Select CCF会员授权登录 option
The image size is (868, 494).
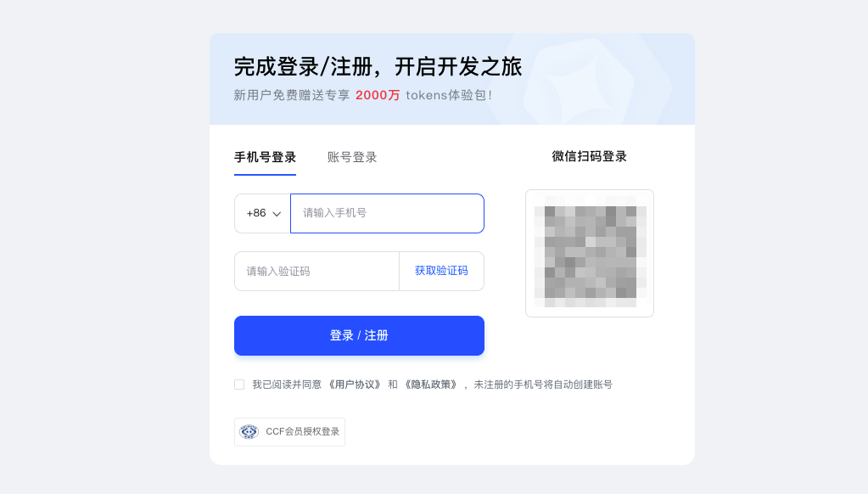tap(289, 432)
